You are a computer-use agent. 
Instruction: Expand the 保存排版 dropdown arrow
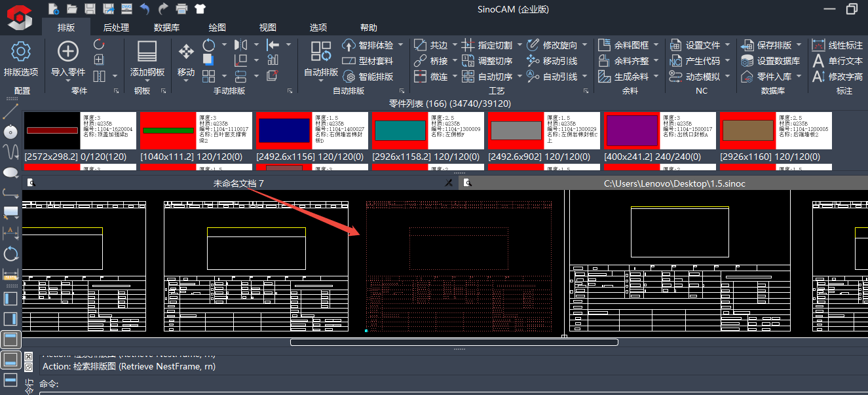799,45
